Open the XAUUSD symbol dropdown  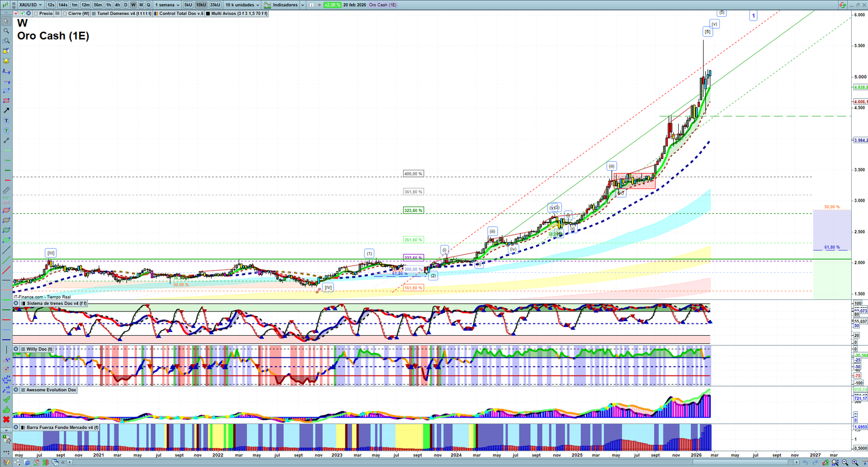tap(30, 5)
